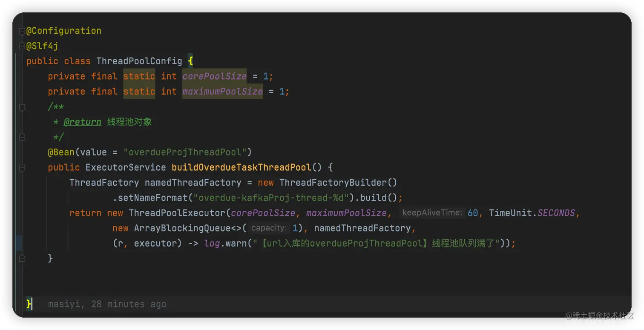Collapse fold marker beside @Configuration annotation
The height and width of the screenshot is (330, 644).
click(x=22, y=31)
